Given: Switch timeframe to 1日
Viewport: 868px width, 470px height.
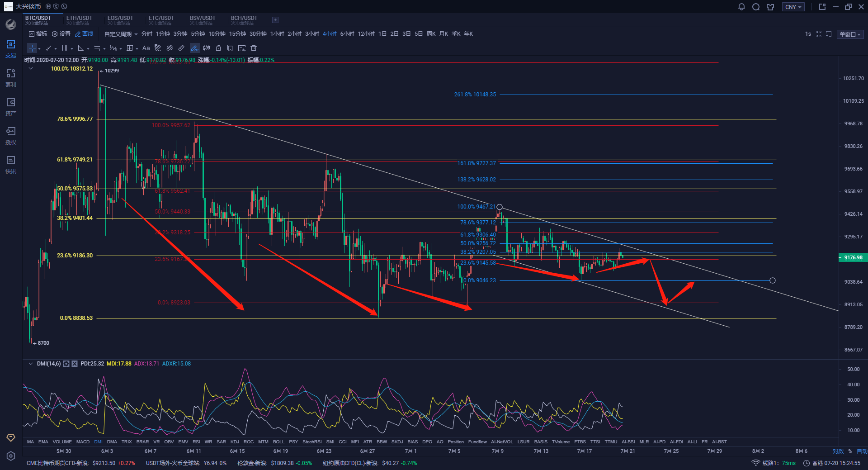Looking at the screenshot, I should [382, 34].
